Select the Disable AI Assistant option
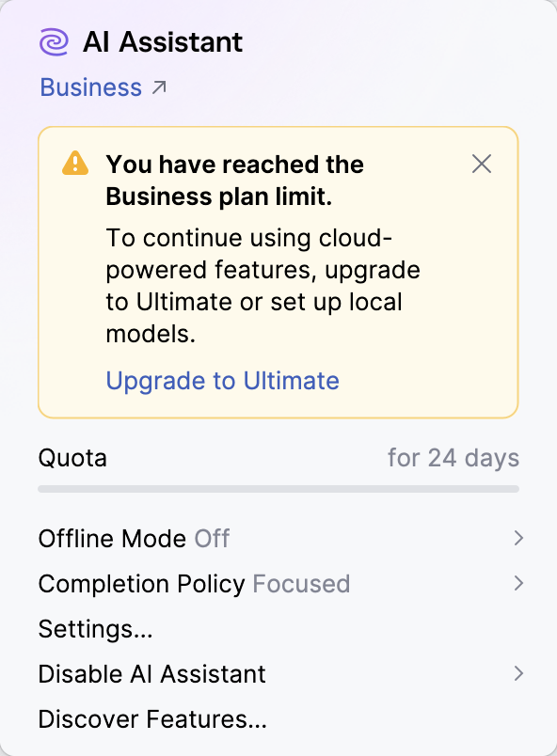The width and height of the screenshot is (557, 756). point(151,673)
